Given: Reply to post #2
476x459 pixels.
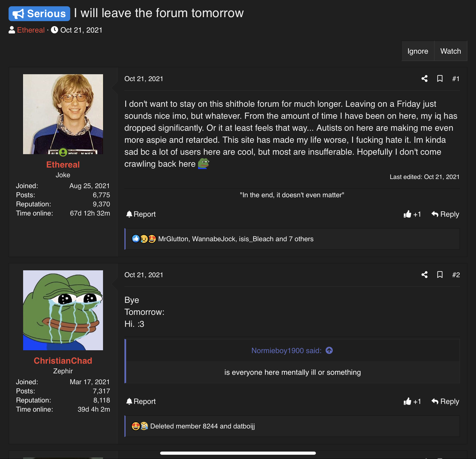Looking at the screenshot, I should pyautogui.click(x=445, y=401).
